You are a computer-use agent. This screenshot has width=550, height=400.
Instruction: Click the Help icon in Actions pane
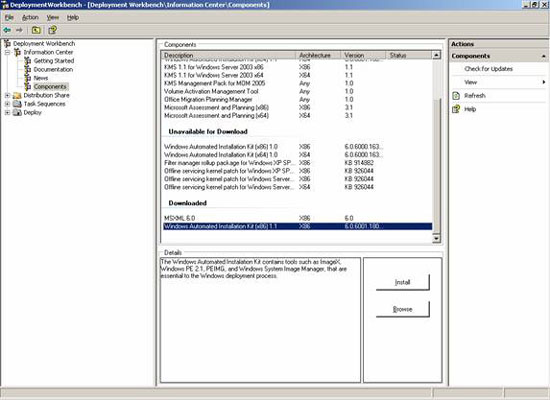point(456,109)
